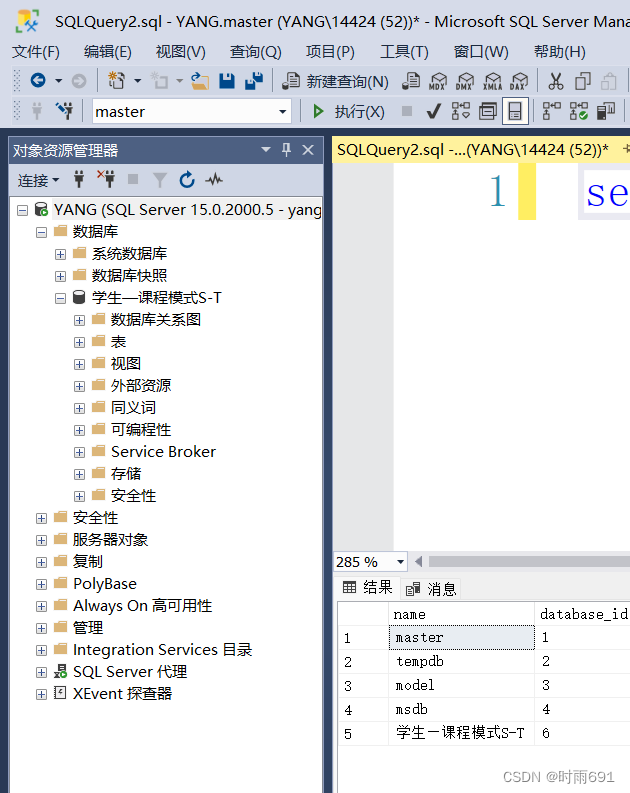Click the Object Explorer connect plug icon

[x=79, y=180]
